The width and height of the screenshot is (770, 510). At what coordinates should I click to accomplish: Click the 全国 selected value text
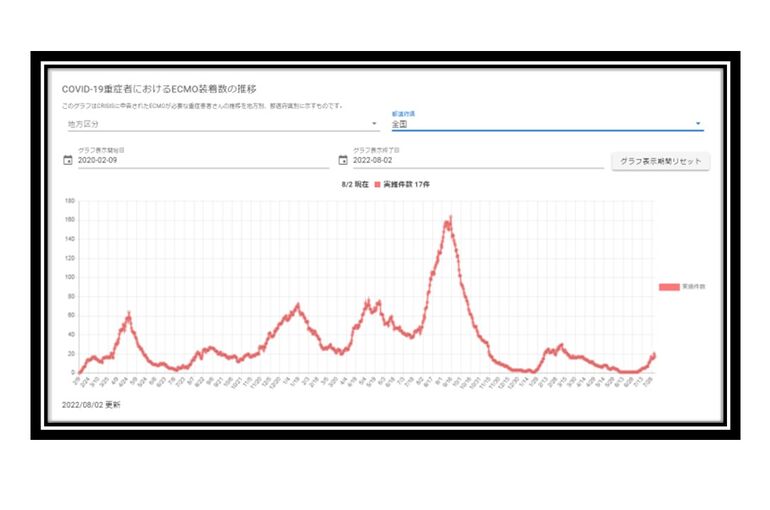point(399,124)
